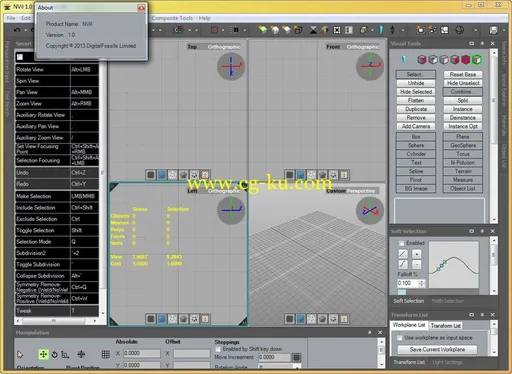Click linear falloff curve icon in Soft Selection
This screenshot has width=512, height=374.
pos(403,254)
